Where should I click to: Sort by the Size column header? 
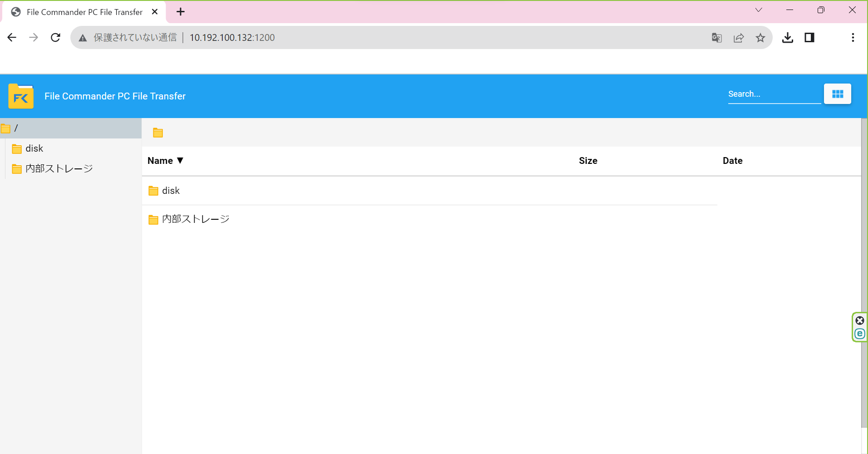pos(588,161)
